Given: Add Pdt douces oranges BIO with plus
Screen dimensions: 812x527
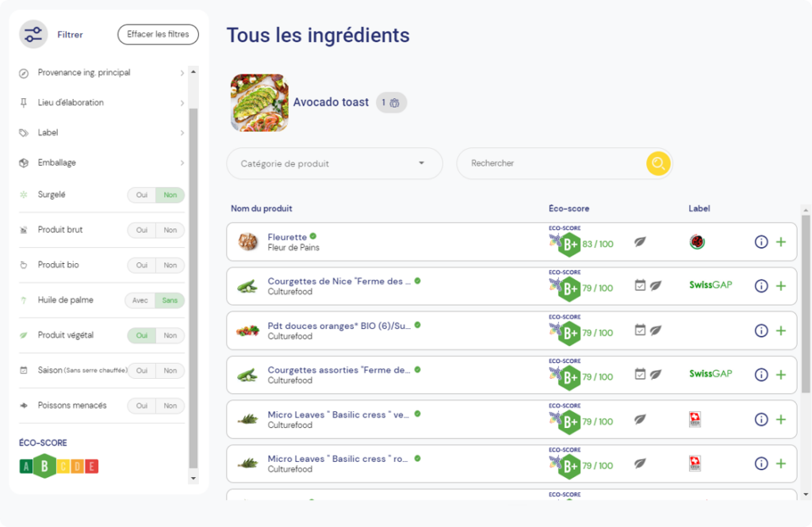Looking at the screenshot, I should point(781,330).
